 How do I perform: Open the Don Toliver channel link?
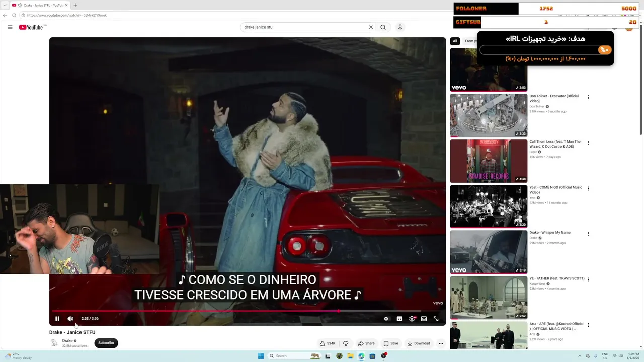tap(537, 107)
